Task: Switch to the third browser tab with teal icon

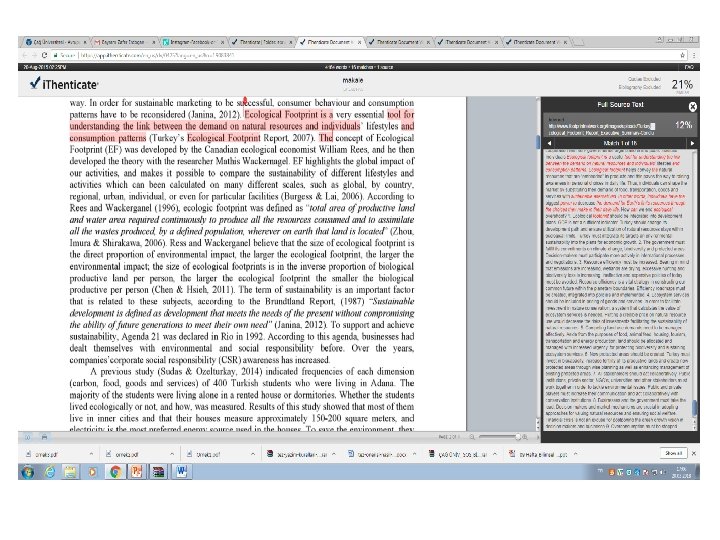Action: coord(192,42)
